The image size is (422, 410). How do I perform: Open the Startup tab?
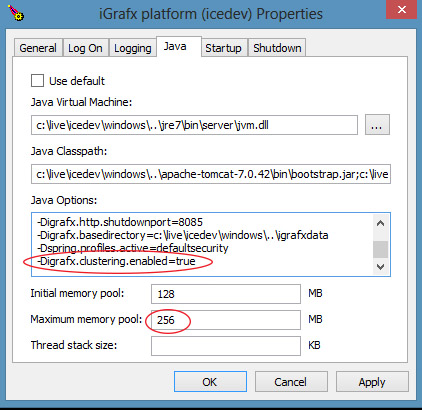[223, 48]
